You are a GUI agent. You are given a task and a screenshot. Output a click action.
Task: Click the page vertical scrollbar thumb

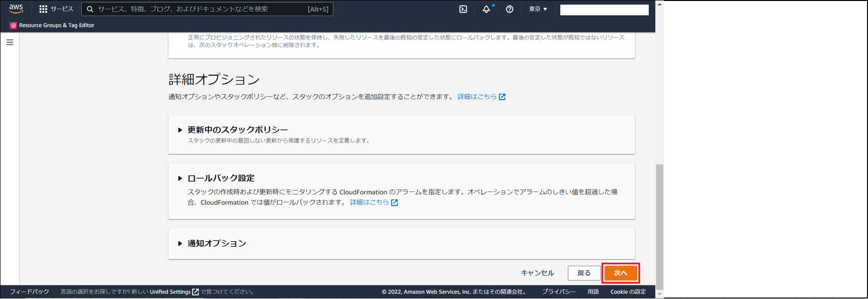click(660, 227)
